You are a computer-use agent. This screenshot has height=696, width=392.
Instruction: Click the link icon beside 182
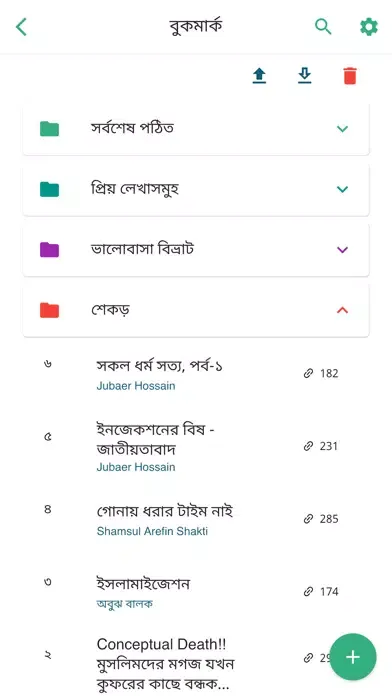coord(308,373)
